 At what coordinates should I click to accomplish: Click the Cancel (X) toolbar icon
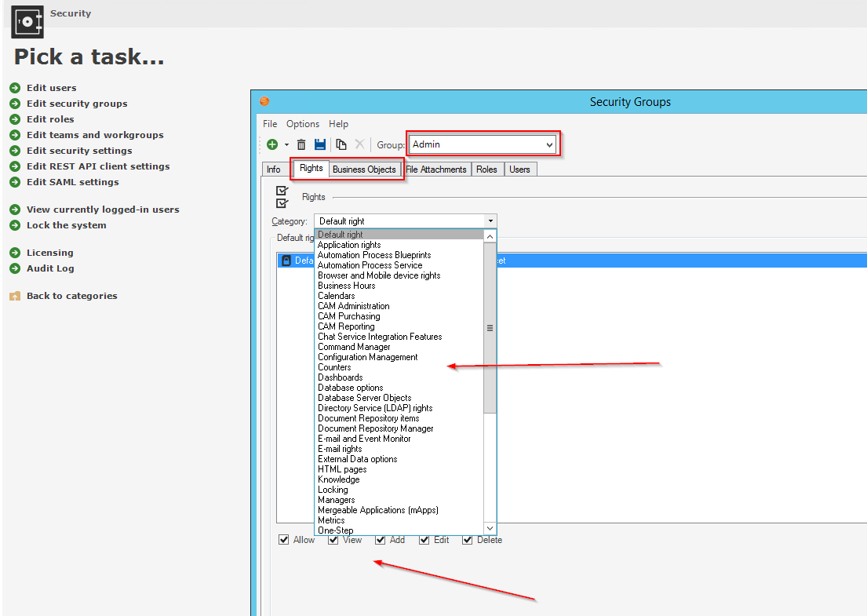pyautogui.click(x=360, y=144)
